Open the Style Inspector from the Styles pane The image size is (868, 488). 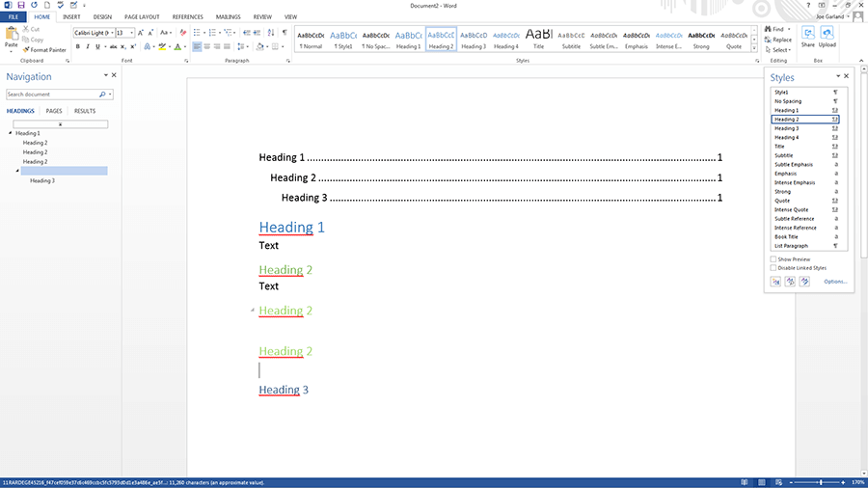pos(790,282)
